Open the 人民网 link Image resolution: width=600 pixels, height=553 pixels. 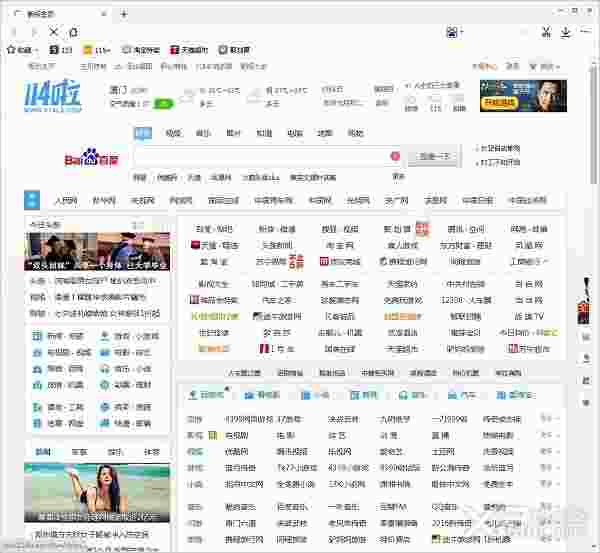click(x=66, y=200)
